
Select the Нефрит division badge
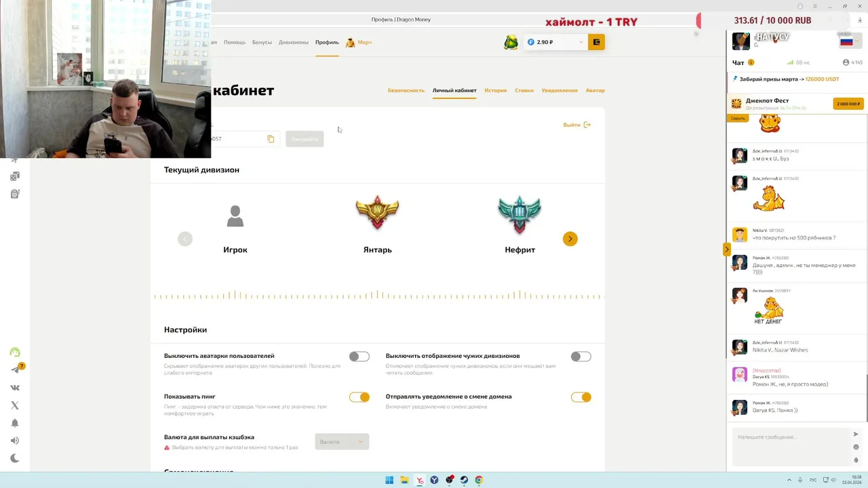520,214
